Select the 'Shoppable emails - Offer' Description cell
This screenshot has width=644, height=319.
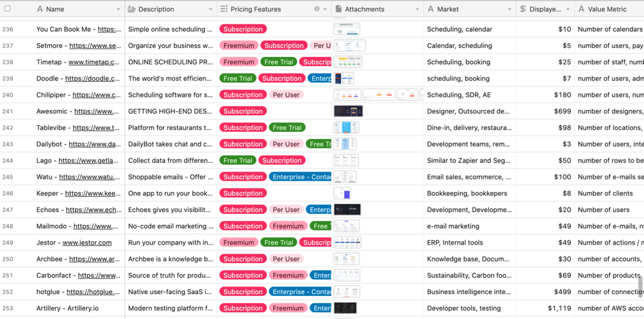pyautogui.click(x=171, y=177)
